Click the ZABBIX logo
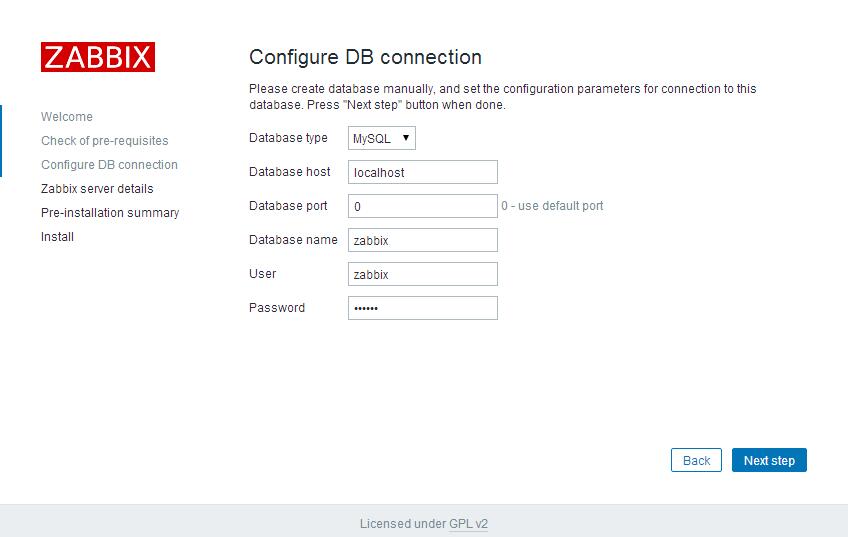The image size is (848, 537). [97, 58]
